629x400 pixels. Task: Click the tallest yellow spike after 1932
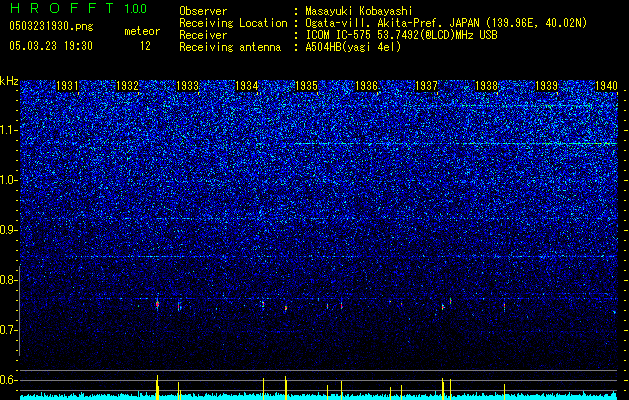pyautogui.click(x=157, y=387)
